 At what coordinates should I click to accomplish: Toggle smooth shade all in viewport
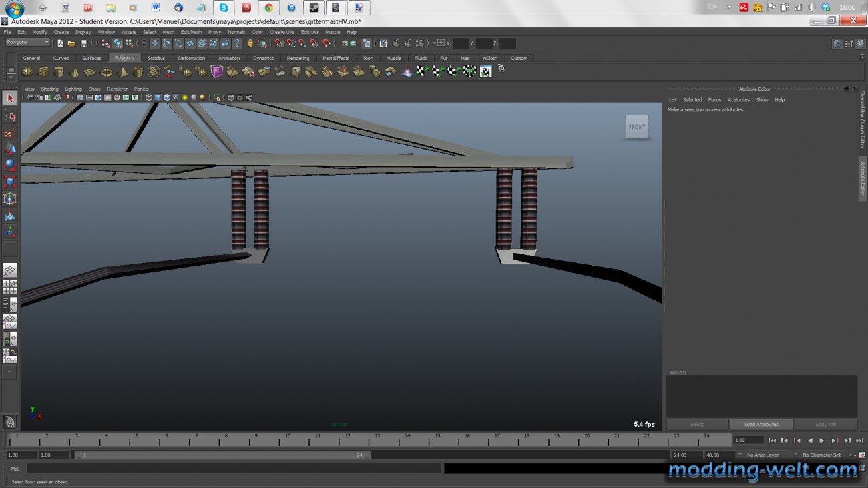[158, 97]
